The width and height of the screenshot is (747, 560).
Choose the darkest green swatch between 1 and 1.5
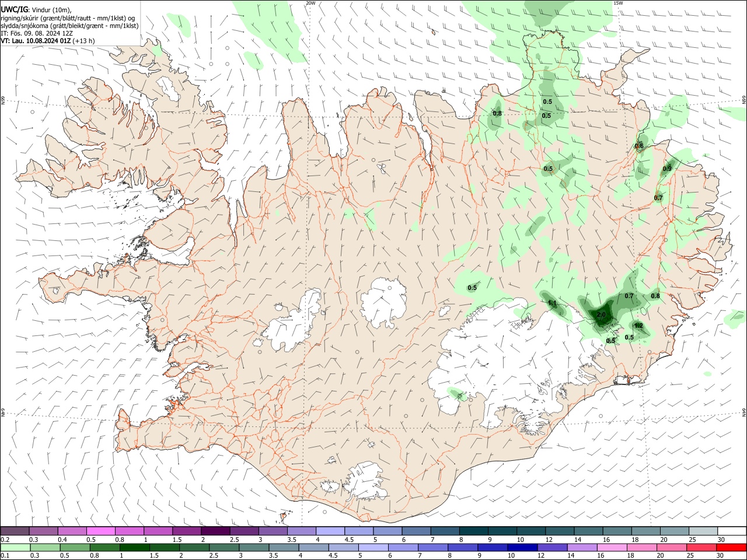[134, 548]
